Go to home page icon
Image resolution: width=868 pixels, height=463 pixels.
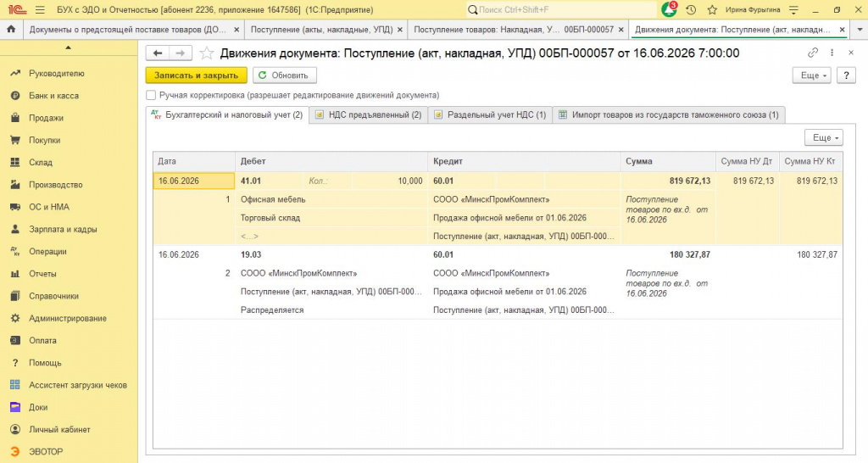tap(11, 30)
